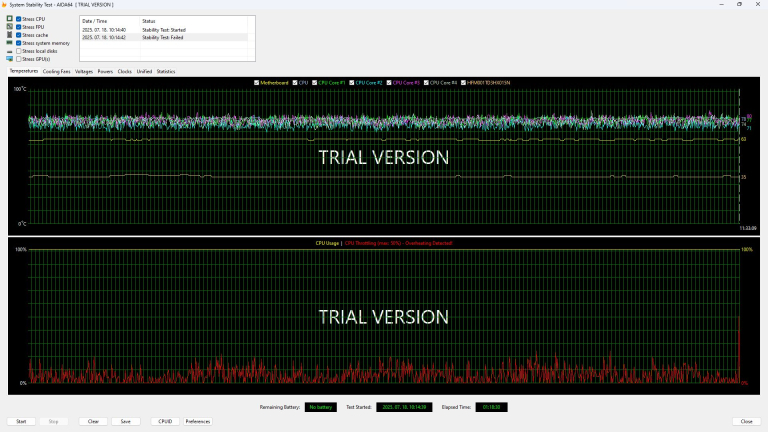The height and width of the screenshot is (432, 768).
Task: Click the 11:33:09 time label under temperature graph
Action: tap(747, 228)
